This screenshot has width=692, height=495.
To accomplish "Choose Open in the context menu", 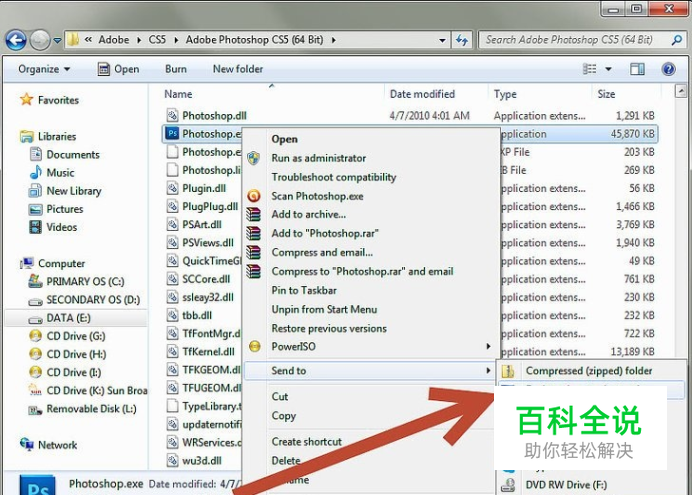I will pos(285,139).
